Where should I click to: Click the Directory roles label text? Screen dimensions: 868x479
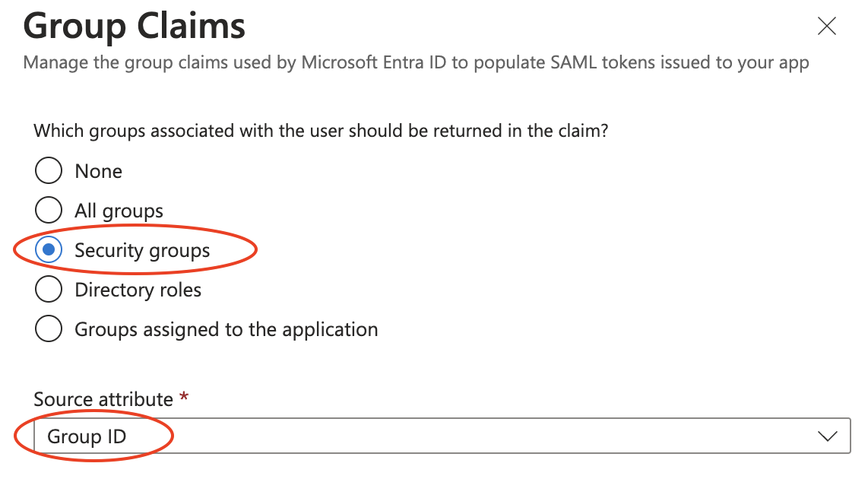(x=138, y=290)
